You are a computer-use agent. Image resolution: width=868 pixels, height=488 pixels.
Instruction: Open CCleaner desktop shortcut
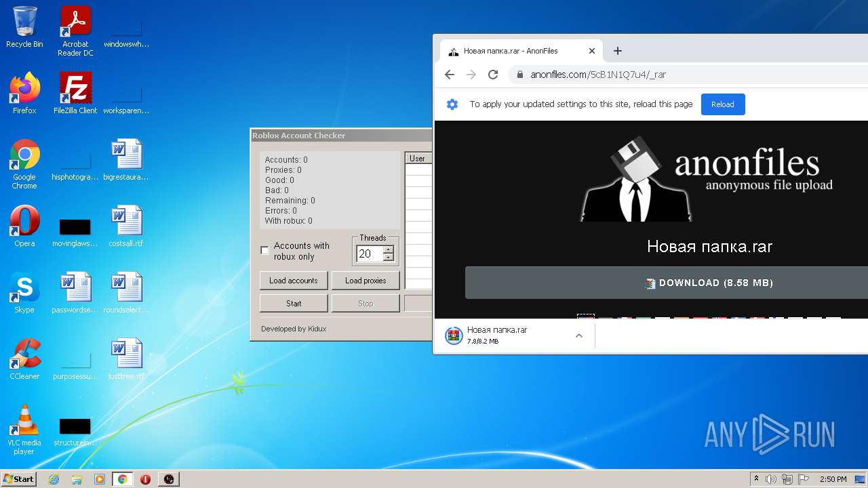point(24,359)
